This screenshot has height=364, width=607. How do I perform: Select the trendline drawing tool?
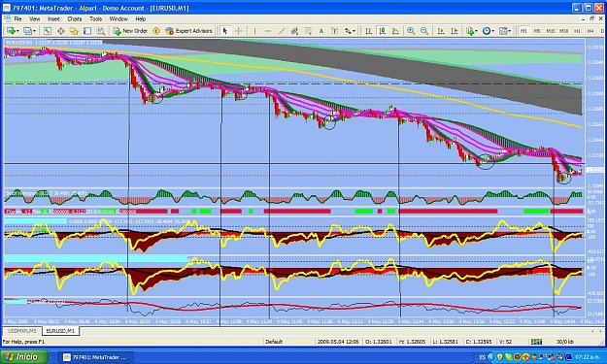pos(282,31)
